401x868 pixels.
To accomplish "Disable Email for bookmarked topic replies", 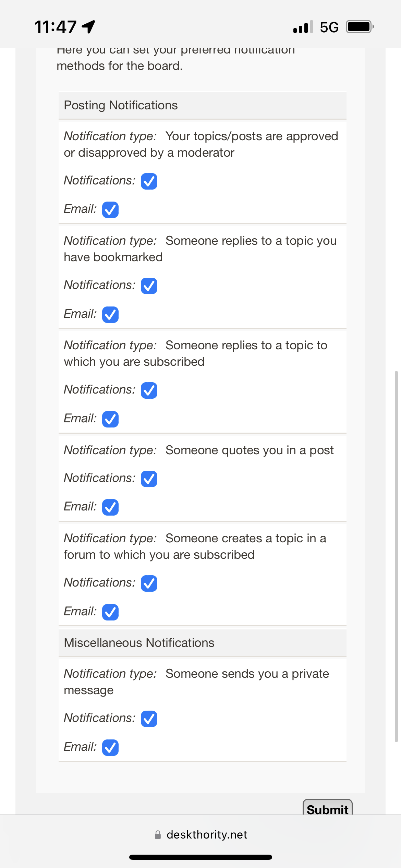I will (110, 315).
